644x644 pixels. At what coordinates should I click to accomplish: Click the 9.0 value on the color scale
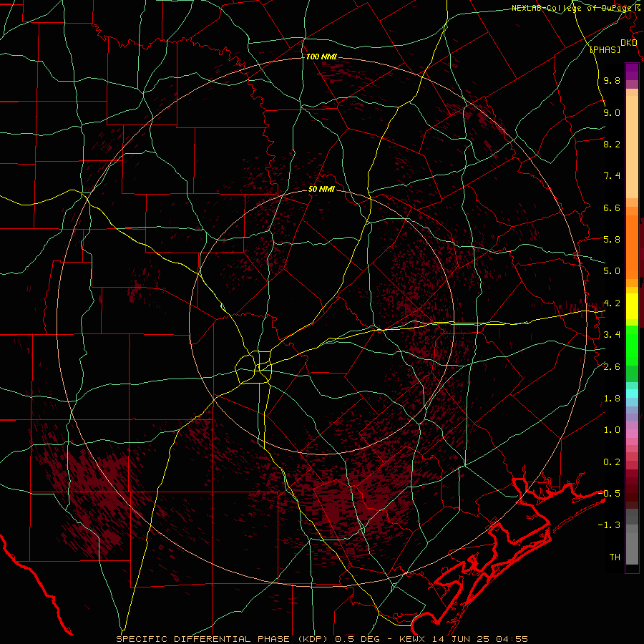[x=612, y=112]
